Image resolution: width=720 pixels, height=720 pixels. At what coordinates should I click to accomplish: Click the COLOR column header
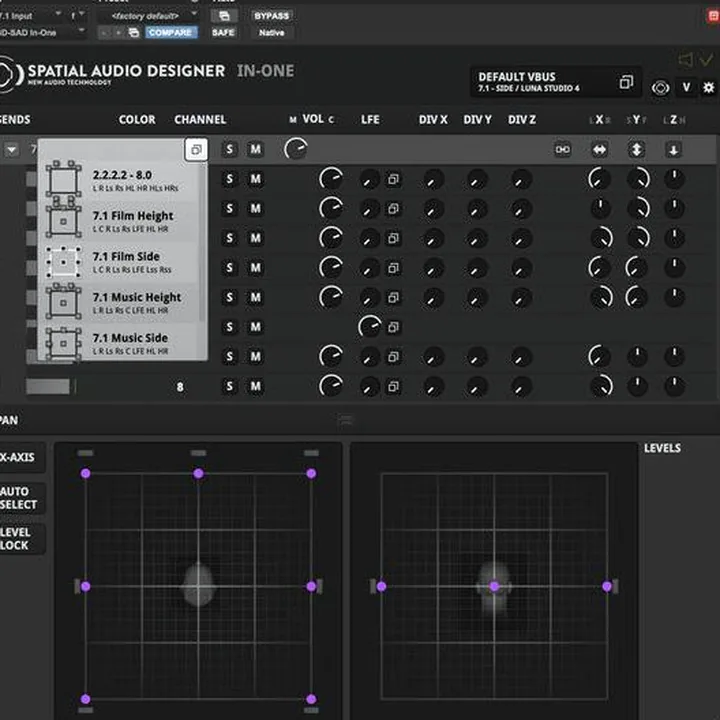point(137,120)
